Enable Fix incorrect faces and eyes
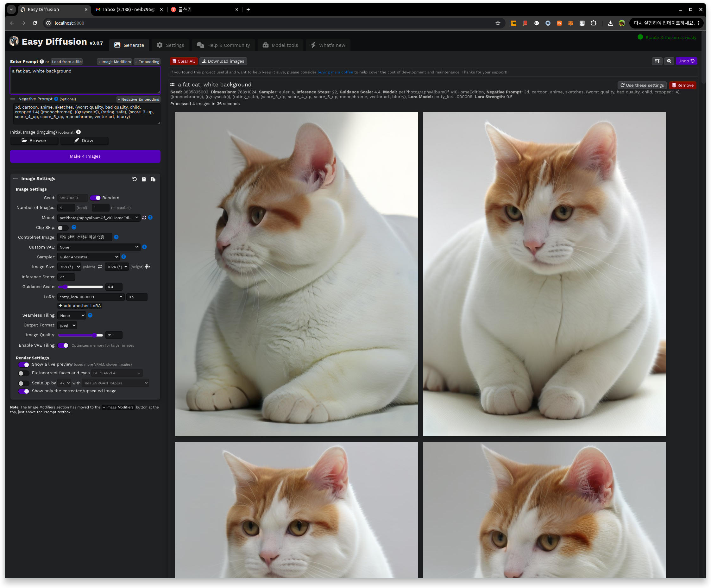 (x=23, y=373)
